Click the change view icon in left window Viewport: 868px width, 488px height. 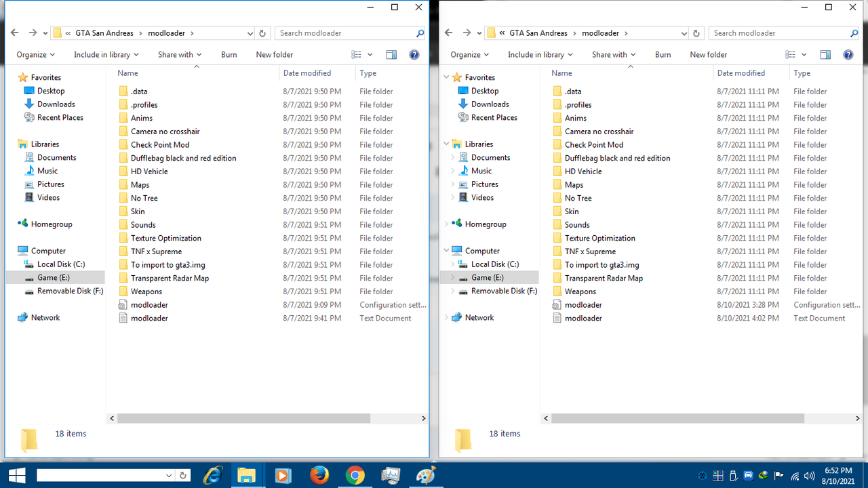point(357,55)
